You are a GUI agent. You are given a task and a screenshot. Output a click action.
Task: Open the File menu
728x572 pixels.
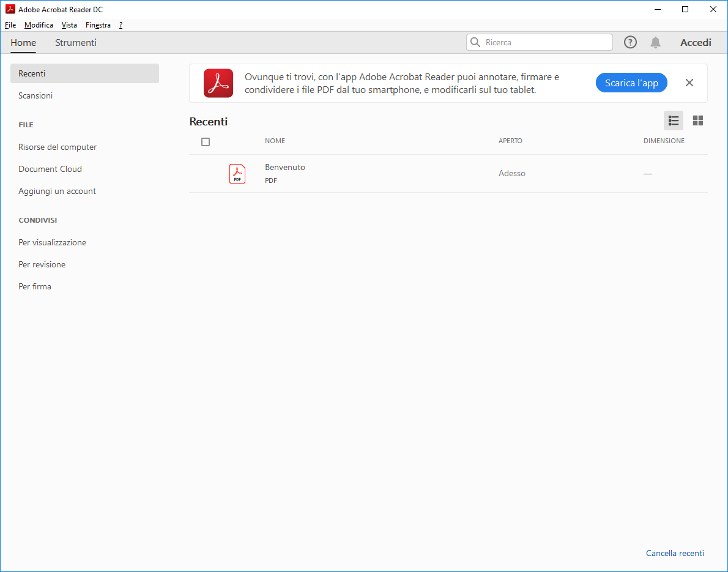pyautogui.click(x=10, y=25)
